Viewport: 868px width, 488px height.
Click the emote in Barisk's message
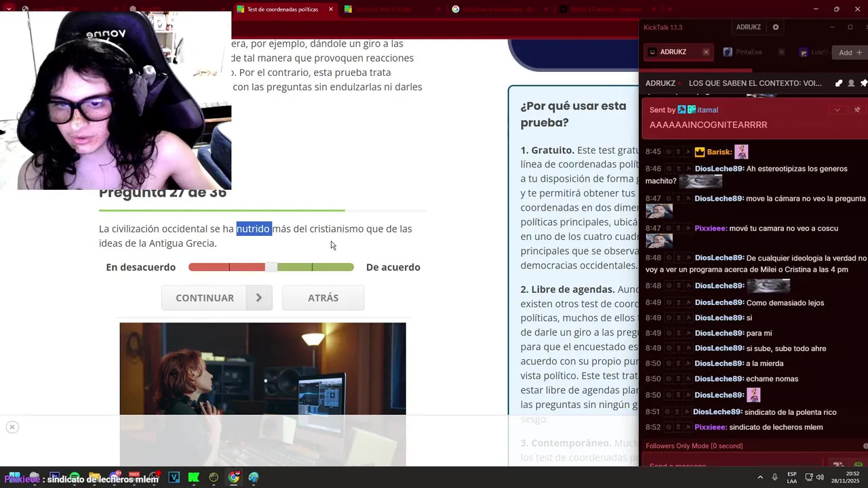pyautogui.click(x=741, y=152)
